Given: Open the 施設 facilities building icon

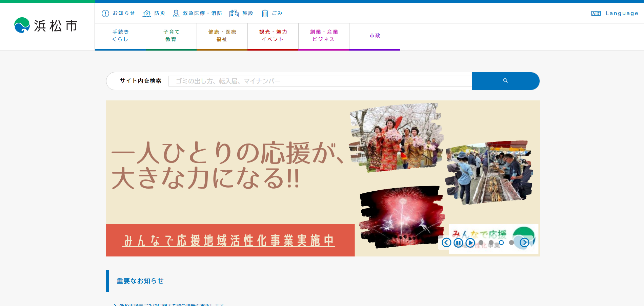Looking at the screenshot, I should pyautogui.click(x=234, y=13).
